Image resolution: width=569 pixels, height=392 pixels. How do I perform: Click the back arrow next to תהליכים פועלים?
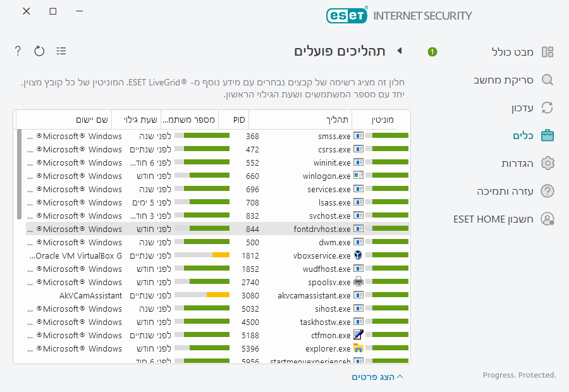tap(399, 51)
